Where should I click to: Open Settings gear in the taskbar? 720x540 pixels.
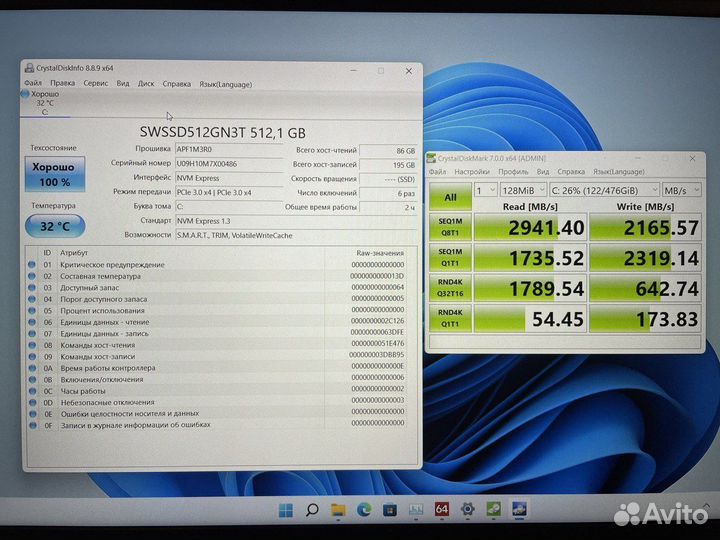467,509
